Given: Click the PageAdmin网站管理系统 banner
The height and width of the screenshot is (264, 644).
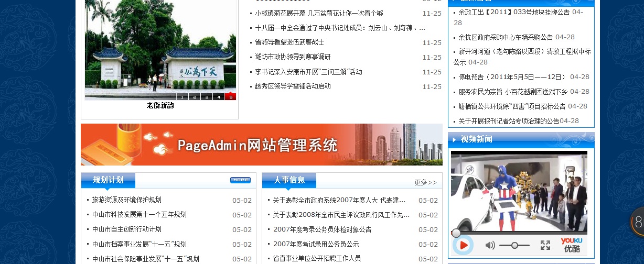Looking at the screenshot, I should (261, 145).
